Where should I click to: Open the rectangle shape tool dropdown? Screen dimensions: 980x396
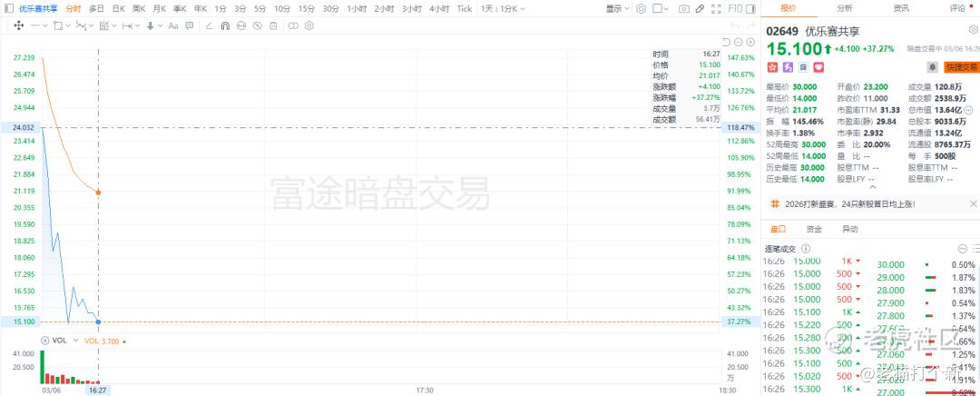point(68,25)
